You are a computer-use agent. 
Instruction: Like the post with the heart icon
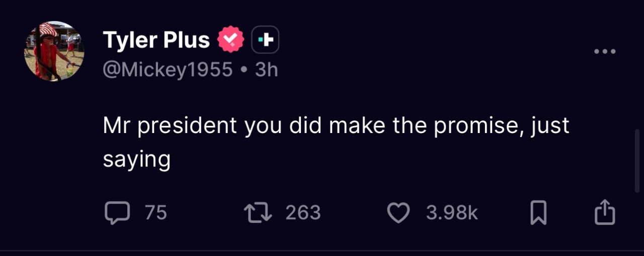[x=398, y=213]
